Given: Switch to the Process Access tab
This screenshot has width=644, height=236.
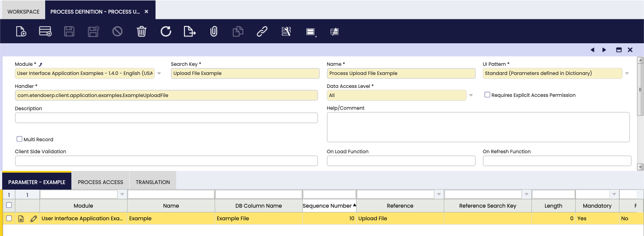Looking at the screenshot, I should [100, 182].
